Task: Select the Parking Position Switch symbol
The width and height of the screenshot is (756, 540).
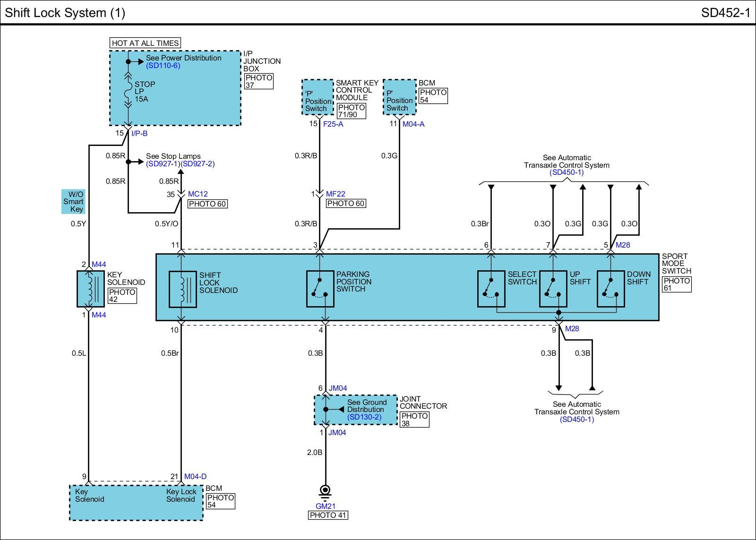Action: click(x=320, y=289)
